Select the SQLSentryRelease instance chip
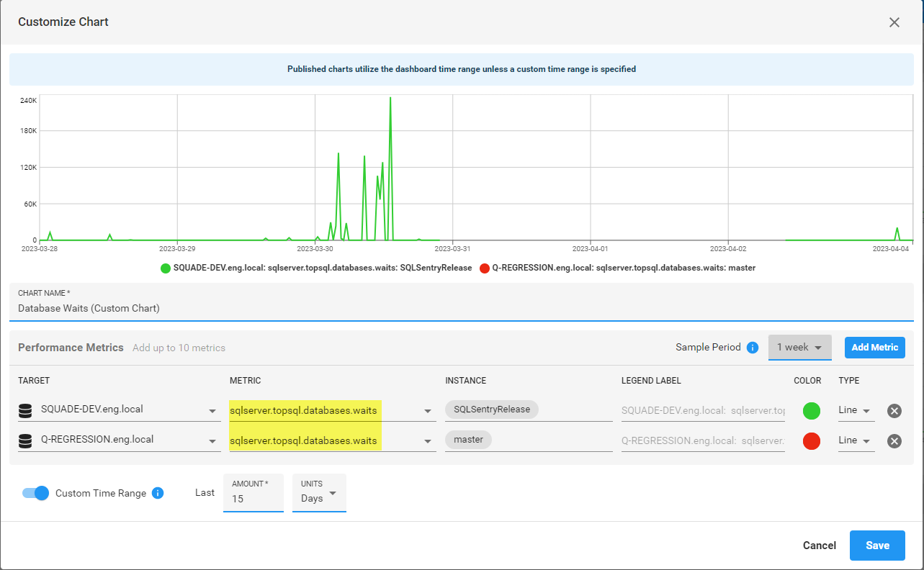924x570 pixels. [x=492, y=410]
